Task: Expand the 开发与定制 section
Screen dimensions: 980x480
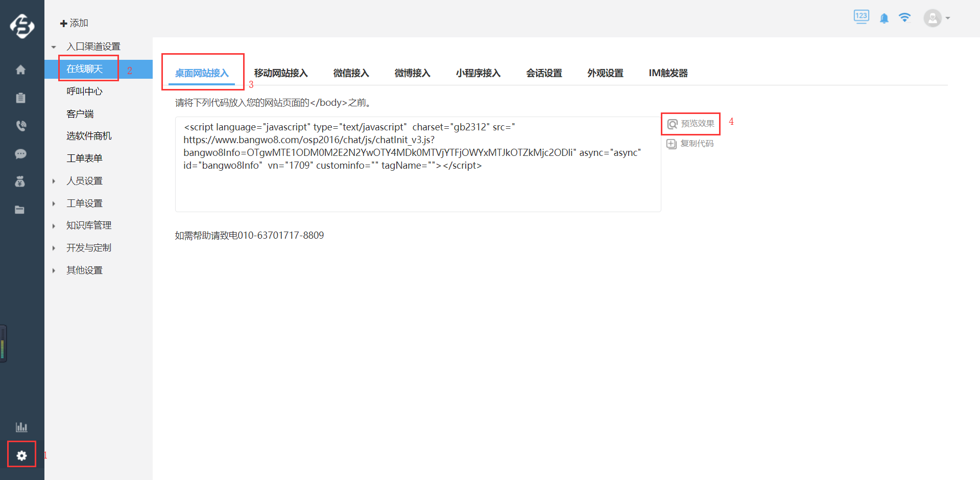Action: 54,248
